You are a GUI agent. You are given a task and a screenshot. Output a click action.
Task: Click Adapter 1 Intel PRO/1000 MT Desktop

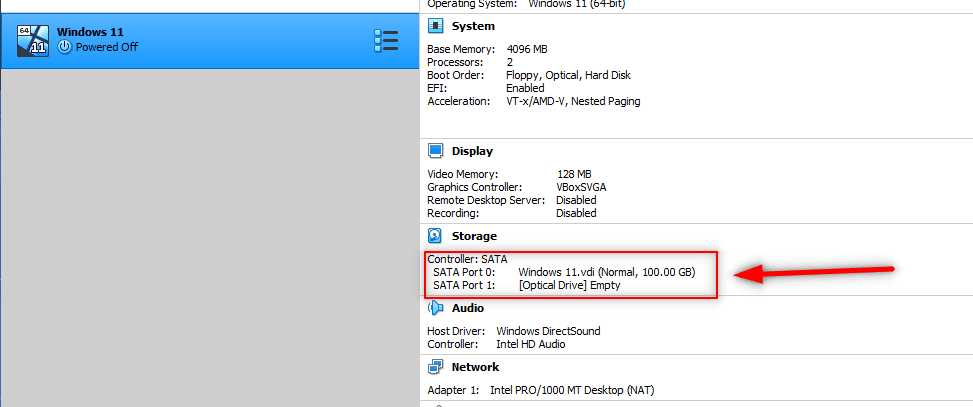coord(572,391)
